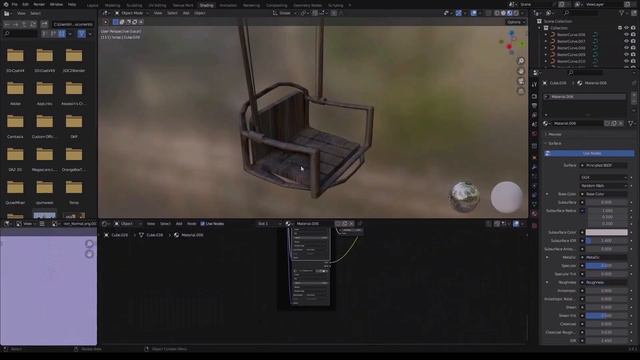640x360 pixels.
Task: Open the Surface Principled BSDF shader selector
Action: (603, 166)
